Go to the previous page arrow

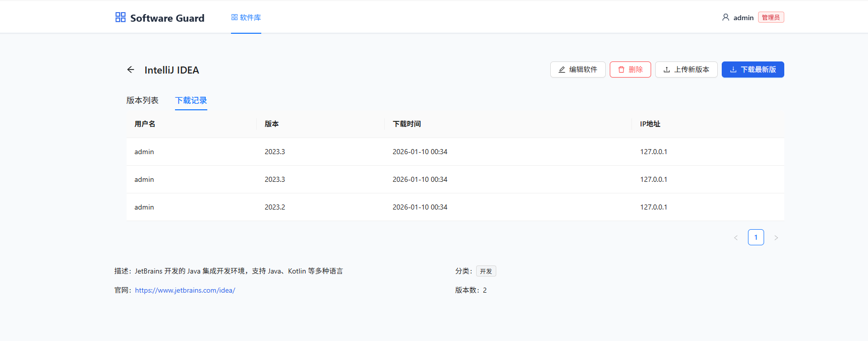click(x=736, y=237)
